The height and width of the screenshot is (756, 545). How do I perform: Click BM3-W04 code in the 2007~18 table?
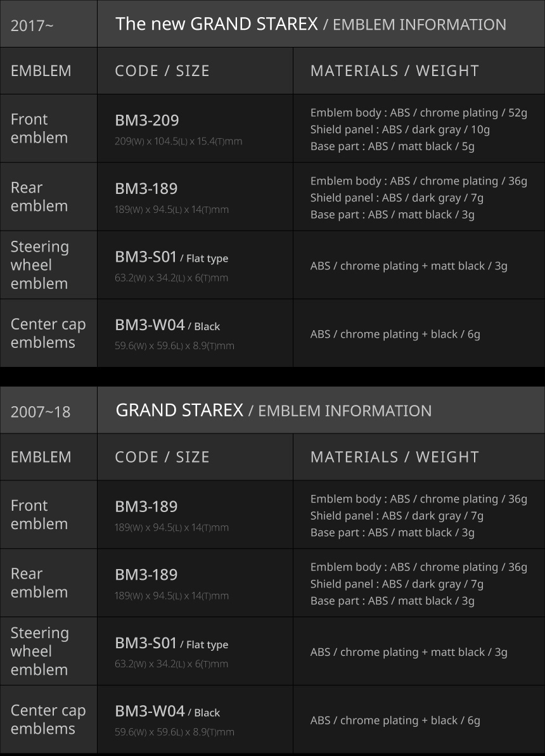(x=150, y=712)
